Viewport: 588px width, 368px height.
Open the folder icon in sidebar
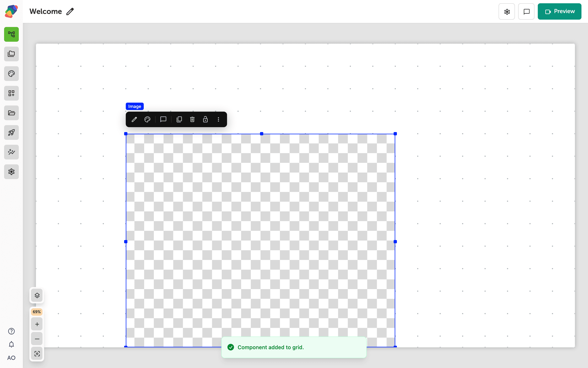11,113
